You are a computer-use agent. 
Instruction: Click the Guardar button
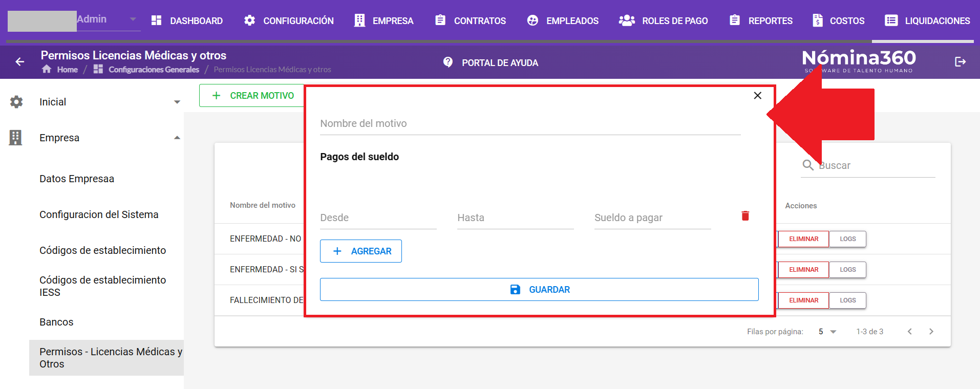point(539,290)
